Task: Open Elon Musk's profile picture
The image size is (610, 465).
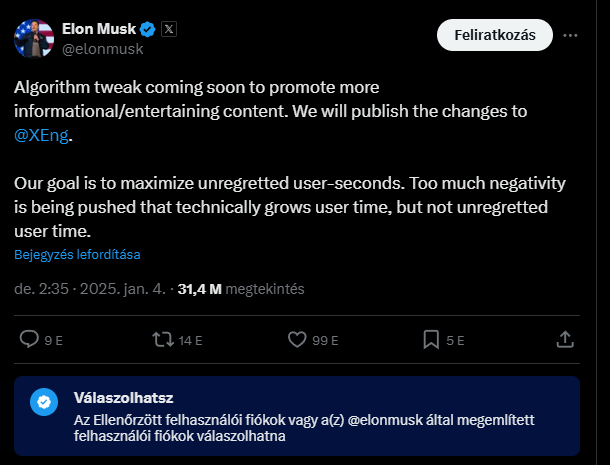Action: click(34, 37)
